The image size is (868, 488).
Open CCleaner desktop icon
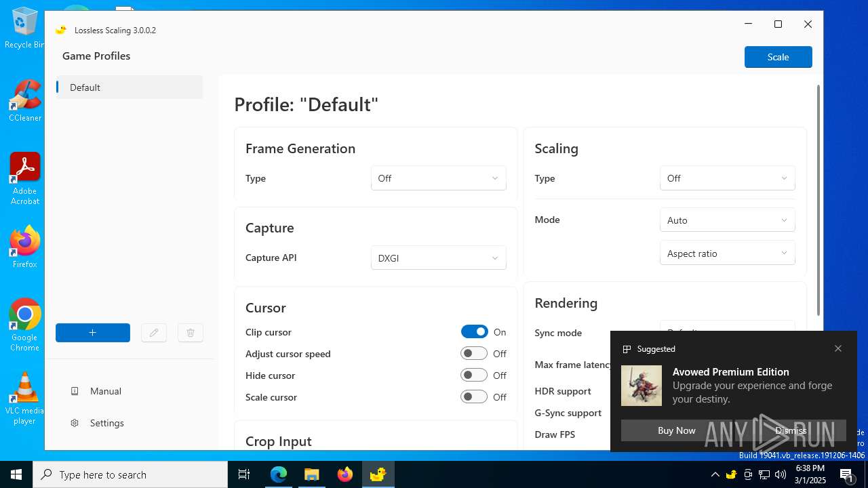tap(24, 102)
